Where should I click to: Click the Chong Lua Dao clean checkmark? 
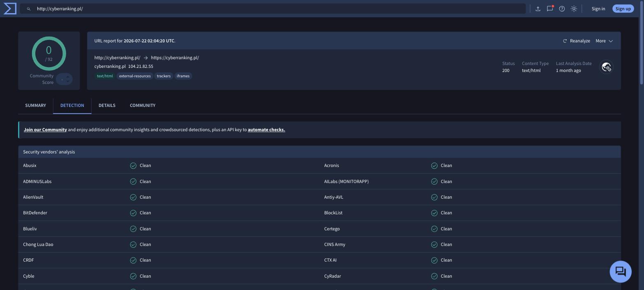133,245
